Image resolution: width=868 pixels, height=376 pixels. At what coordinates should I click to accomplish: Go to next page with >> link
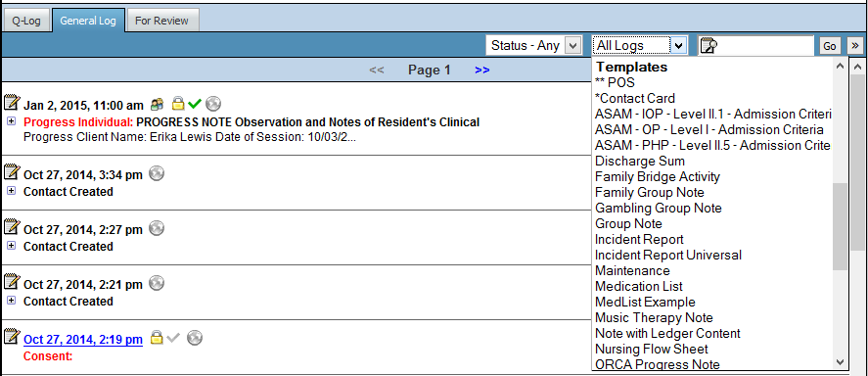(x=481, y=70)
